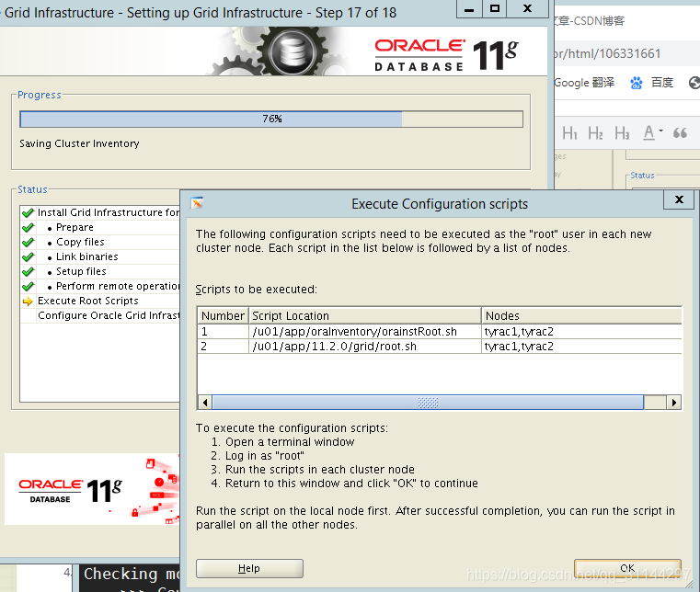
Task: Maximize the Grid Infrastructure installer window
Action: pos(495,8)
